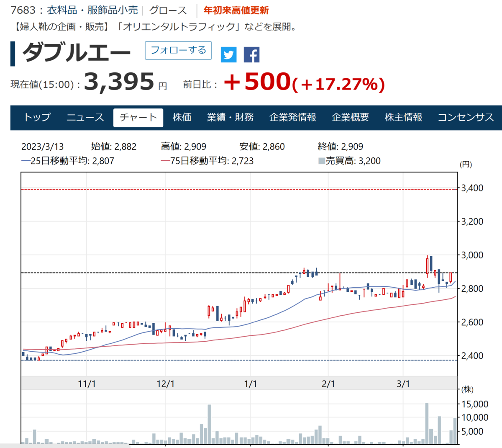Click the 11/1 date axis label
Image resolution: width=502 pixels, height=448 pixels.
click(87, 384)
